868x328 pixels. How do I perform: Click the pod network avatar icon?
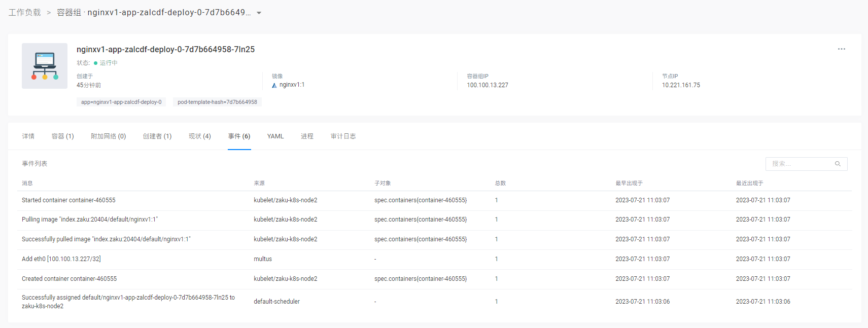(45, 66)
